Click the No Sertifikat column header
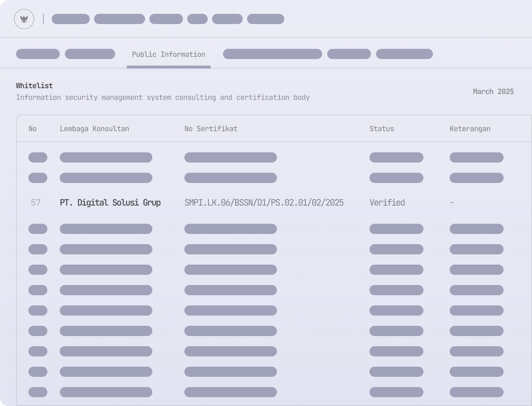This screenshot has height=406, width=532. (x=211, y=129)
